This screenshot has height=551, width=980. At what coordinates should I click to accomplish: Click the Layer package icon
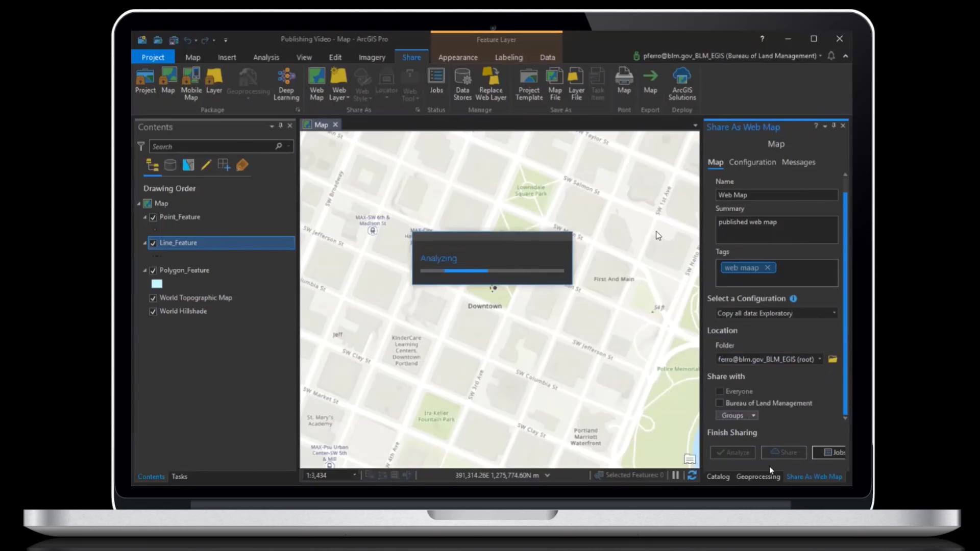[214, 82]
